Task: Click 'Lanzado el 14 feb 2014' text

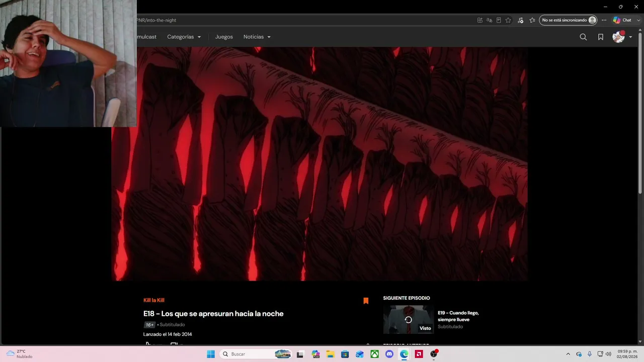Action: (168, 334)
